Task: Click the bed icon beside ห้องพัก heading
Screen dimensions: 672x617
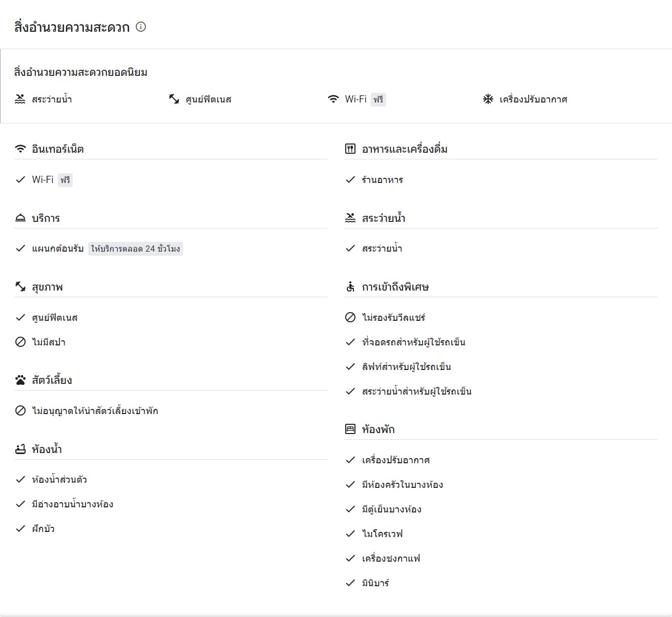Action: pos(350,429)
